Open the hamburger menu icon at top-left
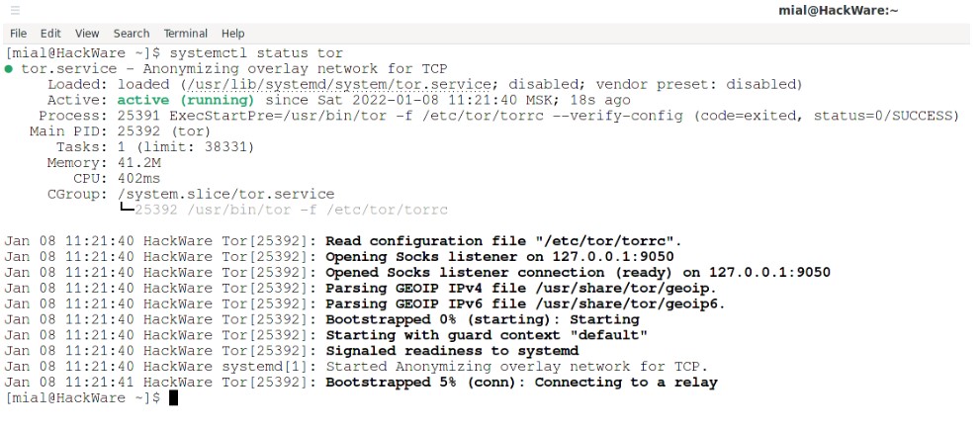 [x=15, y=10]
